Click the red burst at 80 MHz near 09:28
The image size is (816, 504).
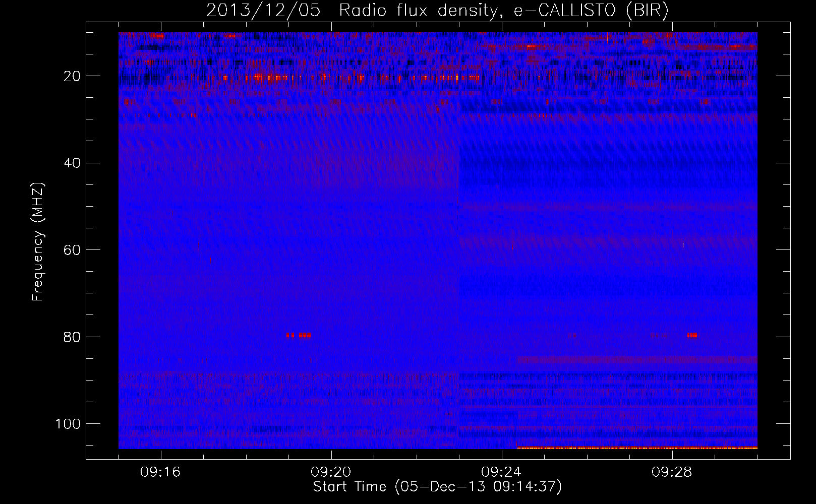(x=692, y=335)
